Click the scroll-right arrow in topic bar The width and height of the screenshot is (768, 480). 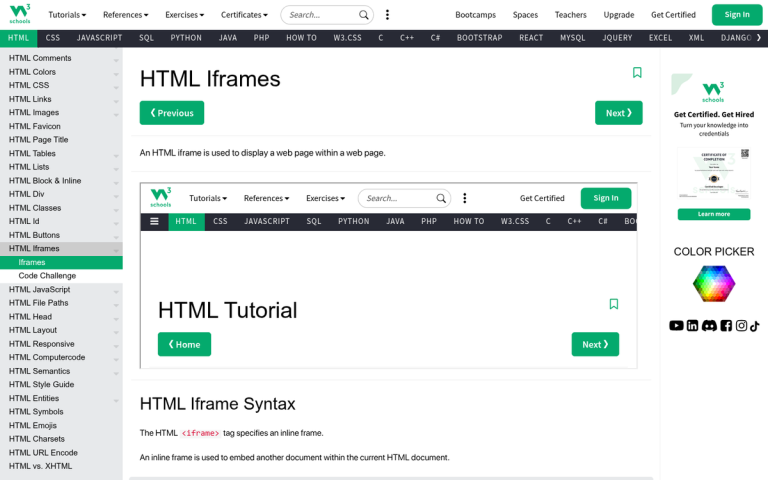tap(759, 38)
